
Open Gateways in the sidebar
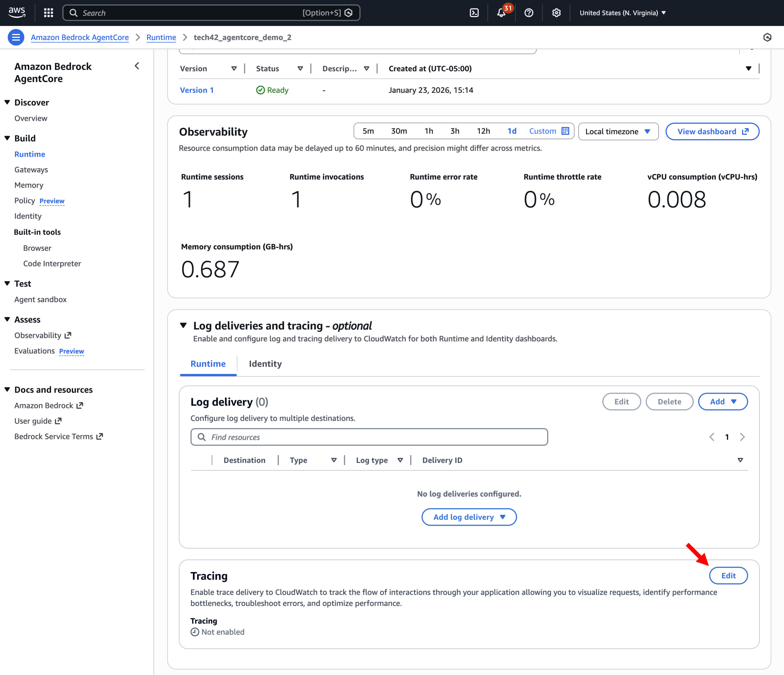pos(31,170)
